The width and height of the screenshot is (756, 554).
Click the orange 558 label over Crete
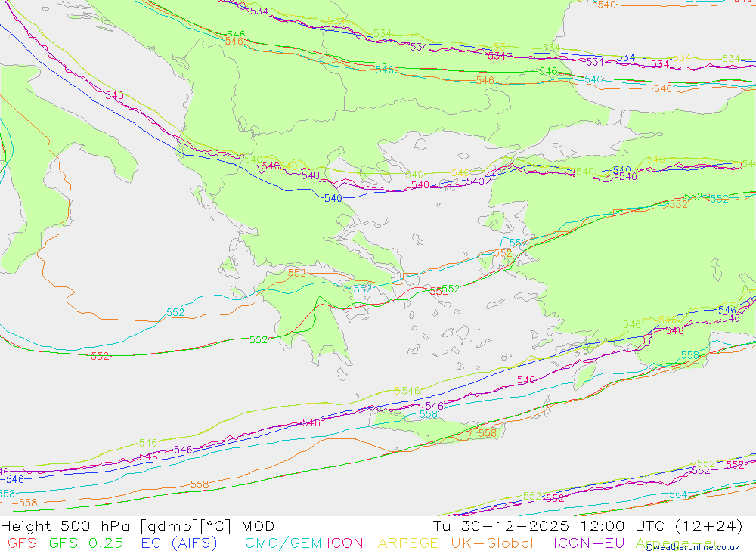pyautogui.click(x=488, y=433)
